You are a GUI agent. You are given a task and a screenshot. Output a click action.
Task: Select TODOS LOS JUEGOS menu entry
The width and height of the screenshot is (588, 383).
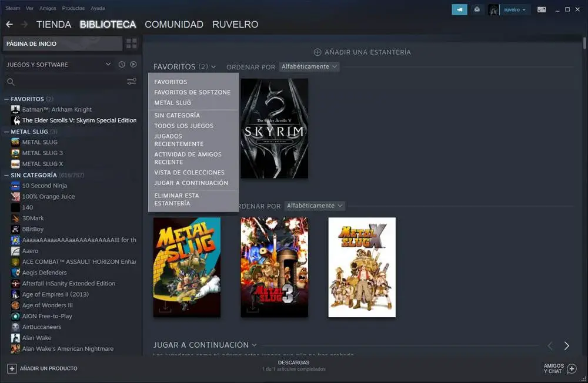click(x=183, y=126)
